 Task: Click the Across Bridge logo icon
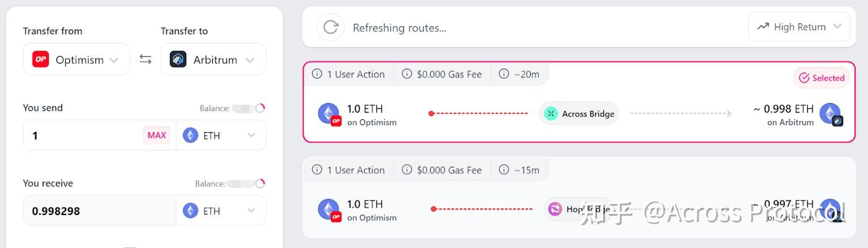pyautogui.click(x=551, y=113)
